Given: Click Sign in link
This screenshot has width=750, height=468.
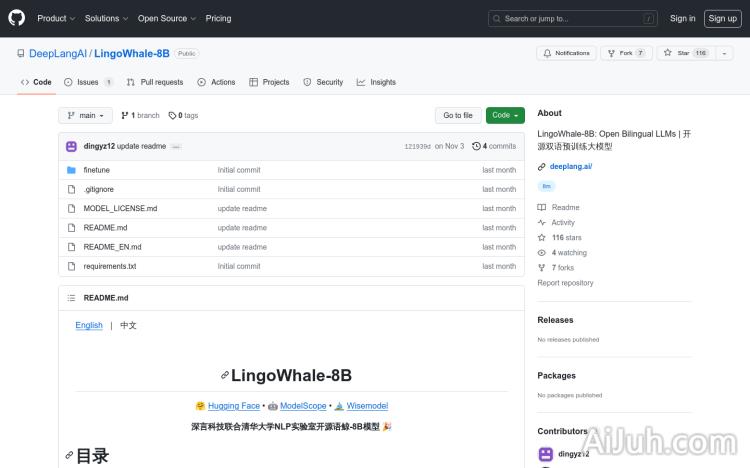Looking at the screenshot, I should pos(682,18).
